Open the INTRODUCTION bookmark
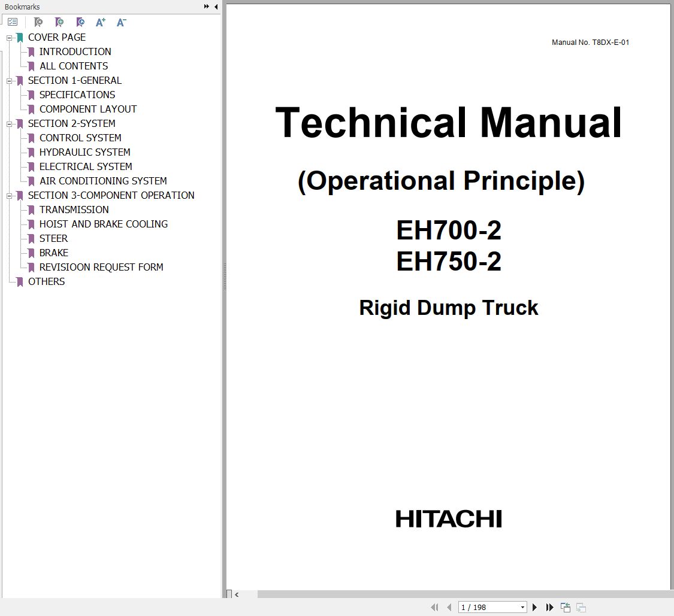 (x=75, y=51)
